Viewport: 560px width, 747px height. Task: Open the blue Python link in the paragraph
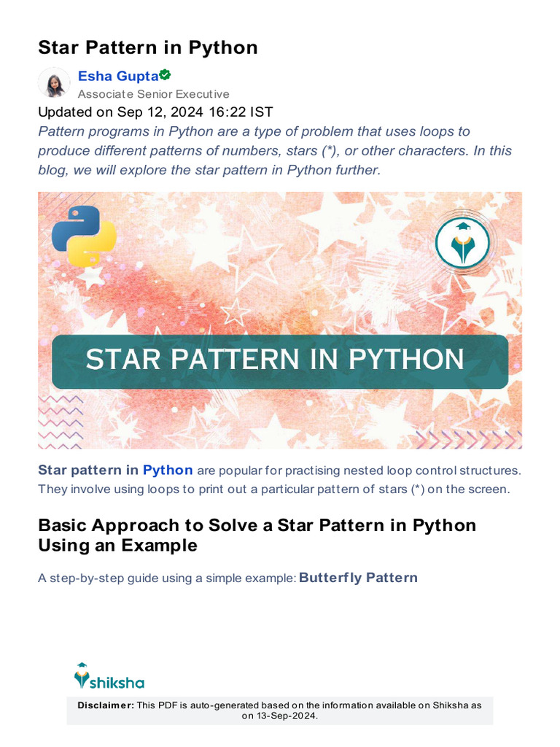[168, 471]
